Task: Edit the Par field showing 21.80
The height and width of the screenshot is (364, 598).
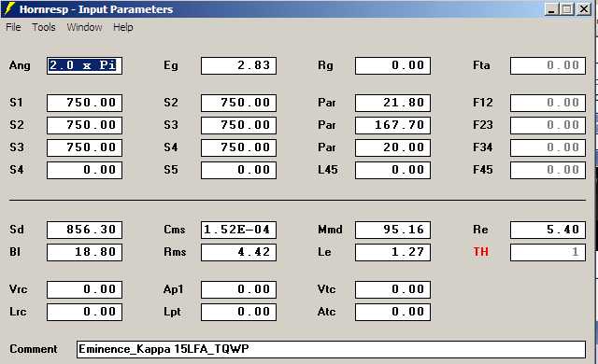Action: 392,103
